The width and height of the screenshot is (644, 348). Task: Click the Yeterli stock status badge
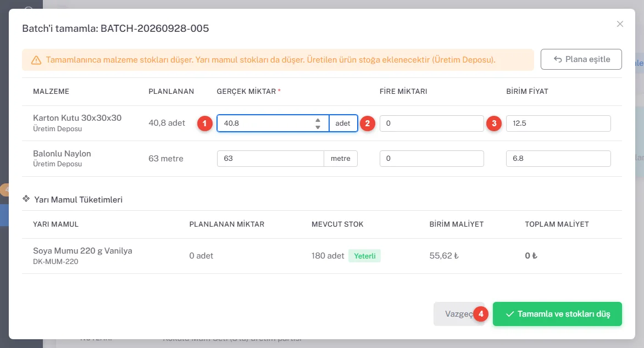point(365,256)
